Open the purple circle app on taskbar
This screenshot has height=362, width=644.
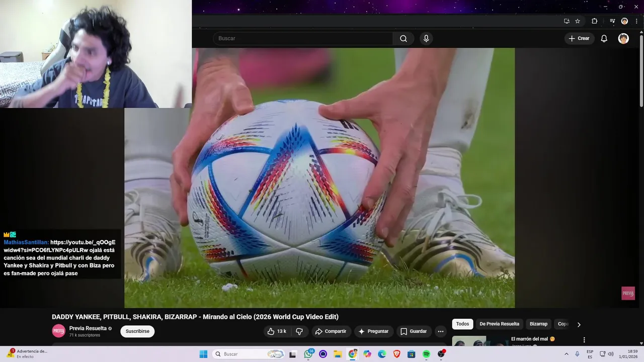[323, 354]
